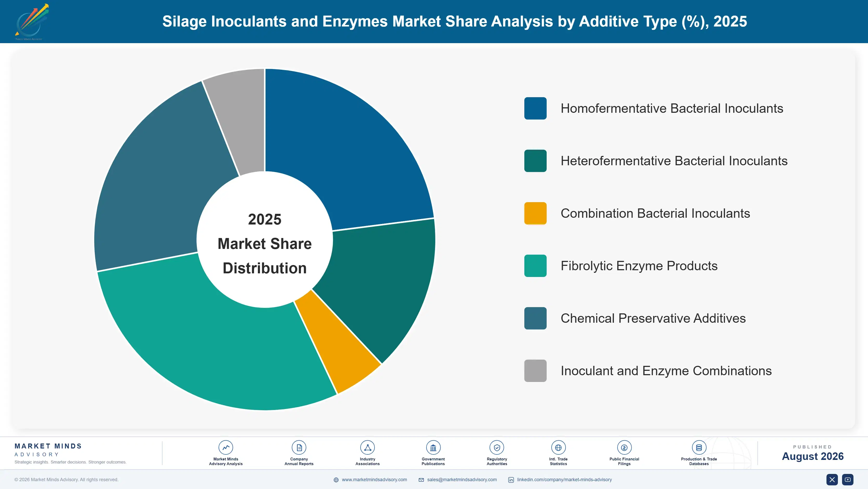The width and height of the screenshot is (868, 489).
Task: Select the Heterofermentative Bacterial Inoculants legend label
Action: 674,161
